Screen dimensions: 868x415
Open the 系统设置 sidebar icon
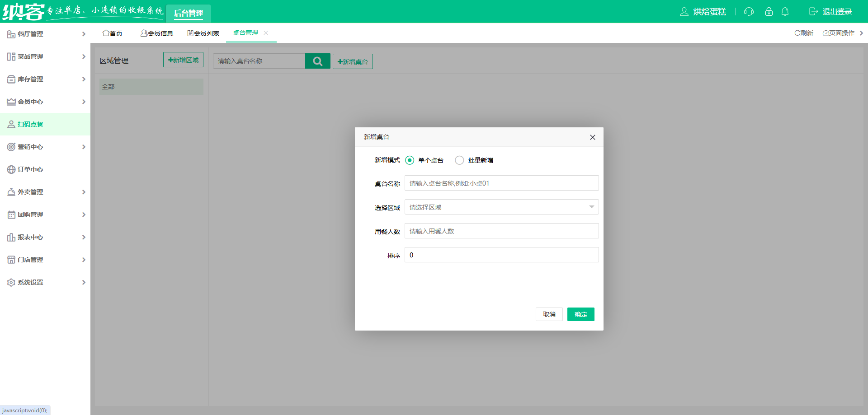coord(11,282)
